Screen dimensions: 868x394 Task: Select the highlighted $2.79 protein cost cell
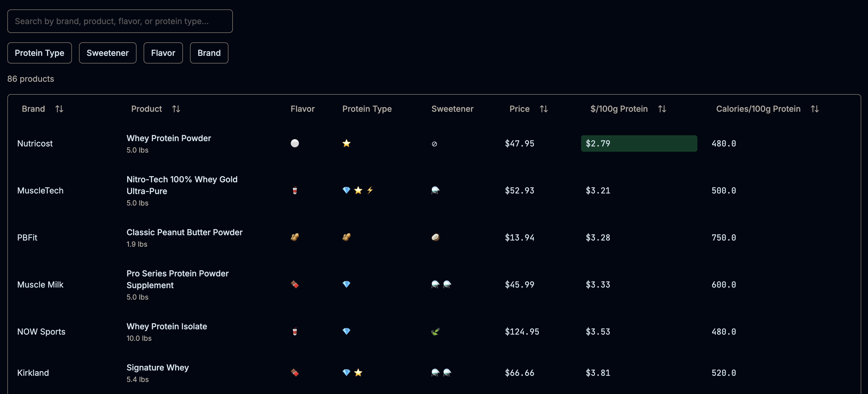pyautogui.click(x=639, y=143)
